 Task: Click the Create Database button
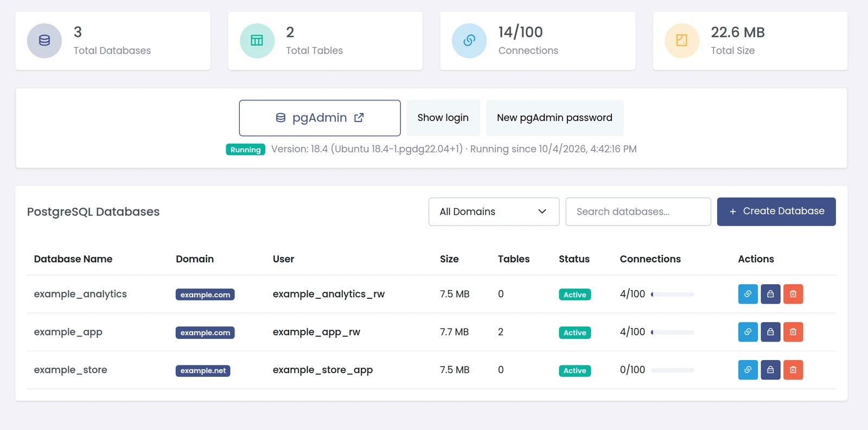776,211
